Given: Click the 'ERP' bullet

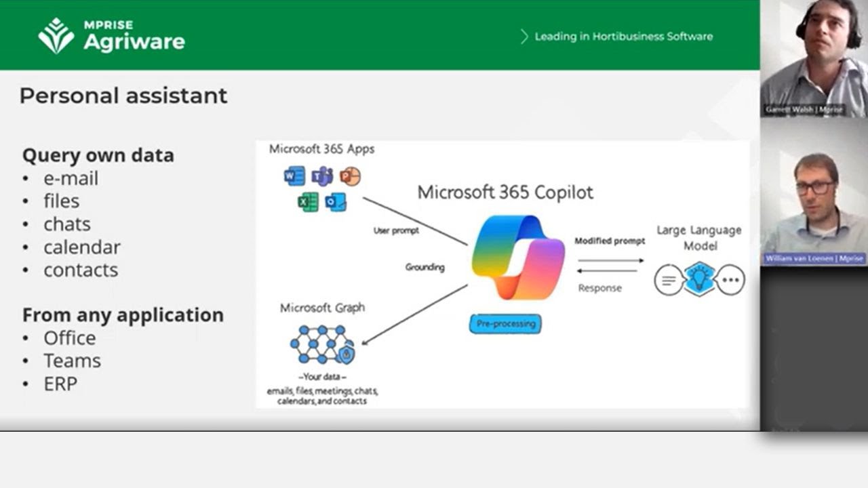Looking at the screenshot, I should [x=60, y=384].
